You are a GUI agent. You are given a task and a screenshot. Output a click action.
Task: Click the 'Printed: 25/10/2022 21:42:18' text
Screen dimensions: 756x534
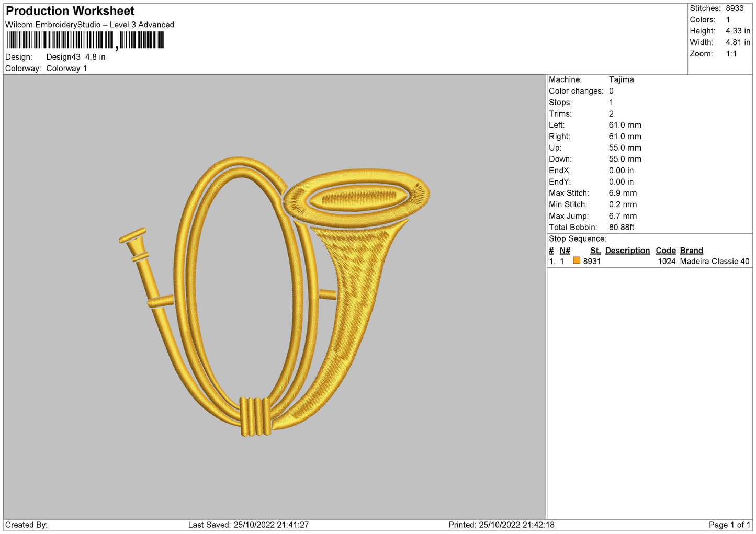tap(501, 525)
